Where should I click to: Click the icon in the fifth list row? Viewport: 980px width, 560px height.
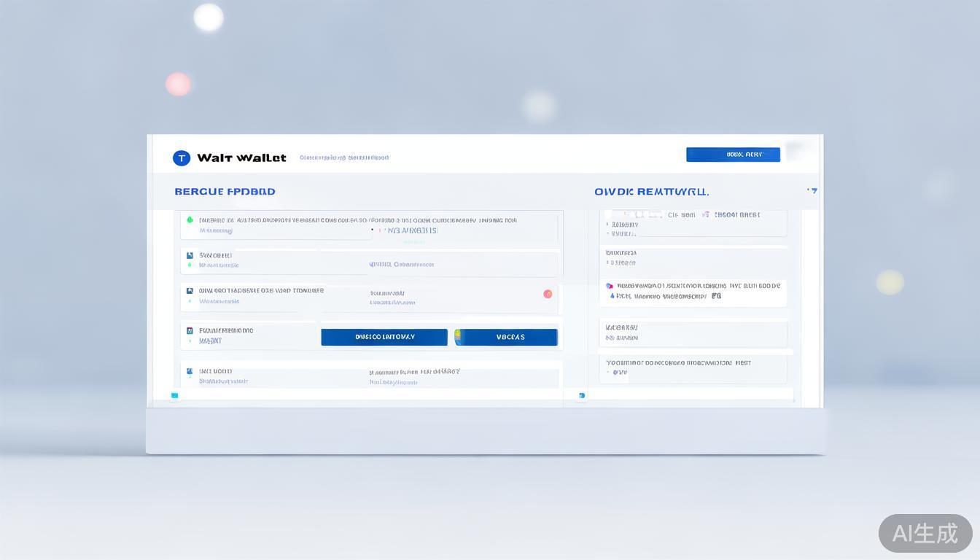(x=190, y=372)
